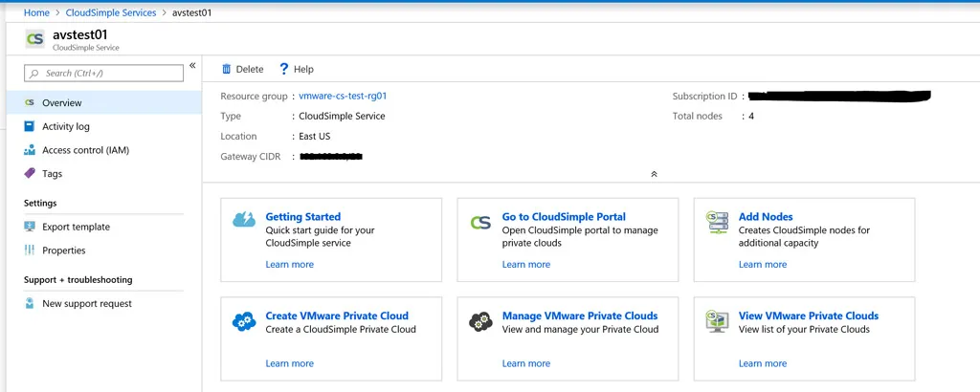This screenshot has height=392, width=980.
Task: Click Learn more under Go to CloudSimple Portal
Action: tap(526, 264)
